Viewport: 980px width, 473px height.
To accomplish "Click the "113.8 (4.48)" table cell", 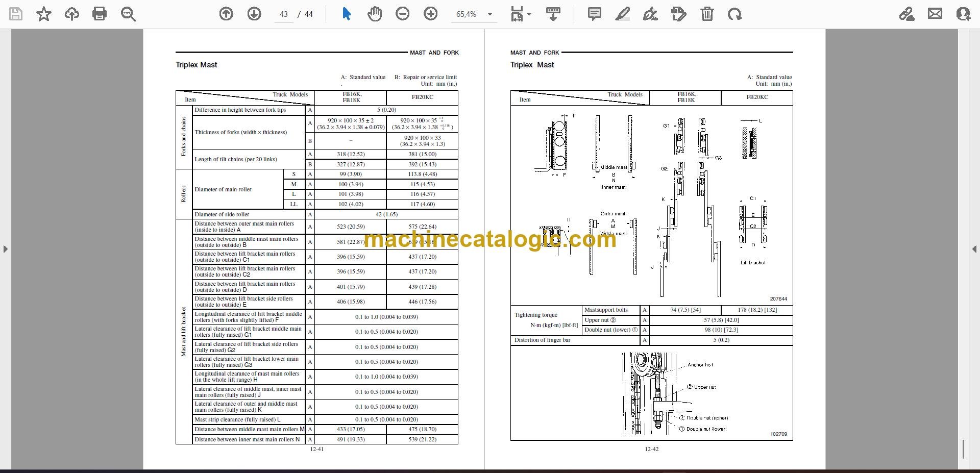I will 422,174.
